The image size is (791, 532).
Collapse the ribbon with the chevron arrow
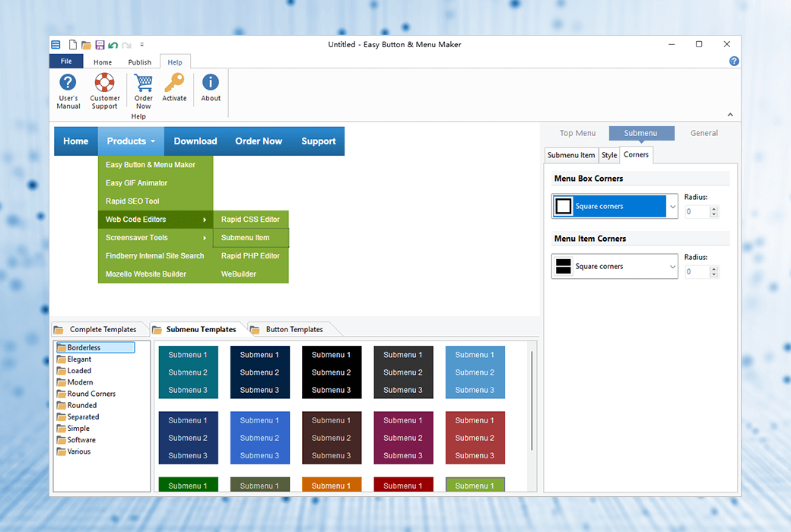[x=730, y=115]
